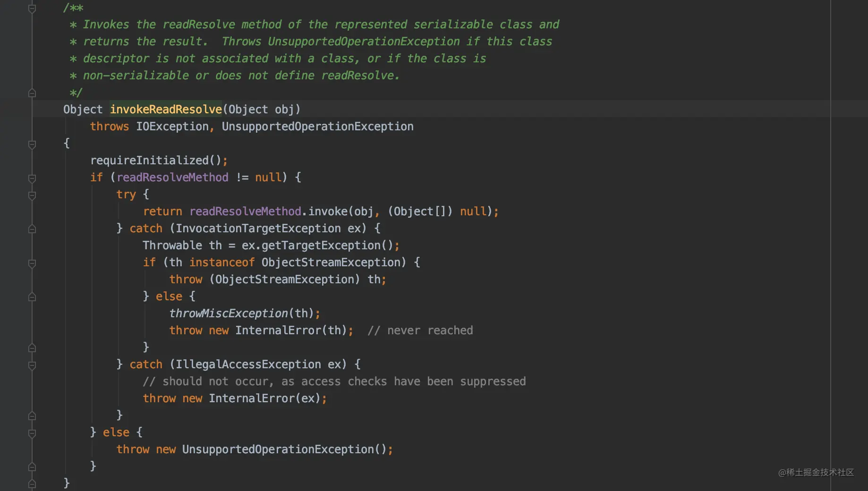This screenshot has width=868, height=491.
Task: Click the fold marker beside the inner } else { line
Action: tap(32, 297)
